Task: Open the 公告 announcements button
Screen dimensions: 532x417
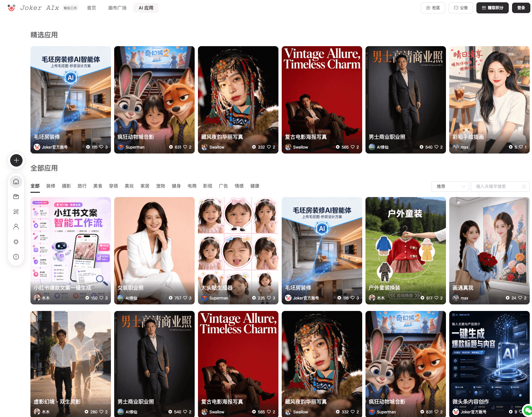Action: coord(461,8)
